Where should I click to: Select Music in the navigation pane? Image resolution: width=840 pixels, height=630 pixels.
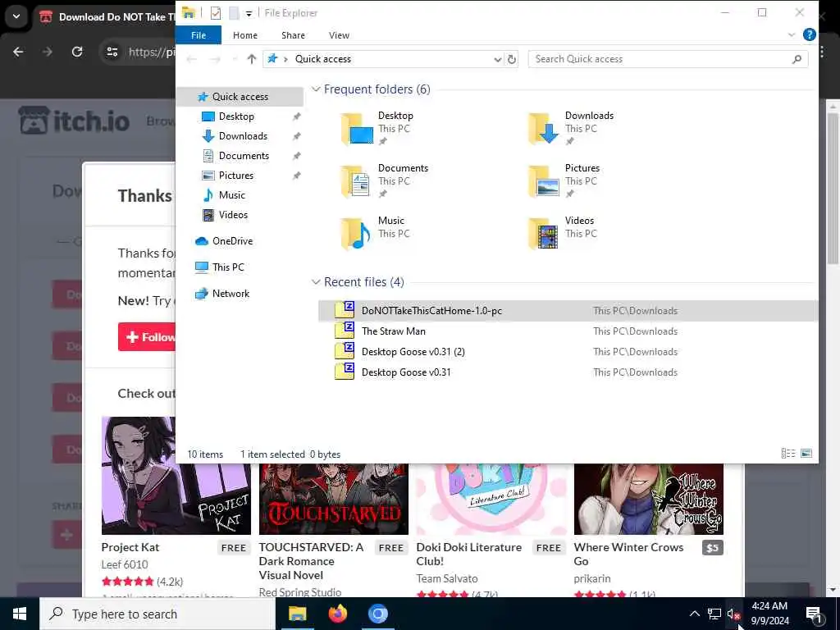point(231,195)
